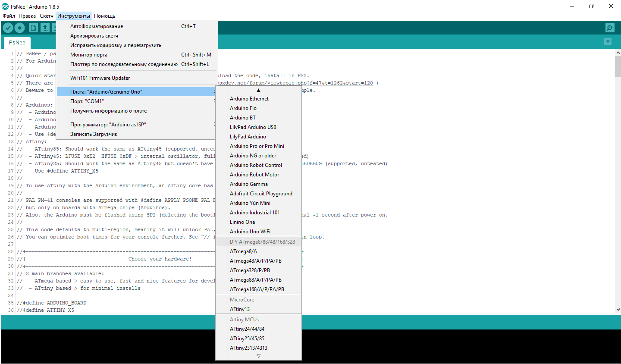
Task: Click the Arduino logo in title bar
Action: [5, 6]
